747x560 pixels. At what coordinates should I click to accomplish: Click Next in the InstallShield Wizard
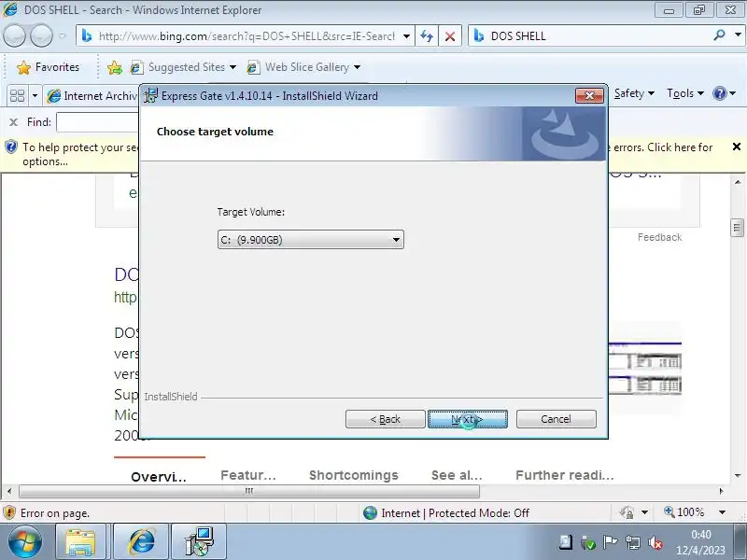(x=468, y=419)
